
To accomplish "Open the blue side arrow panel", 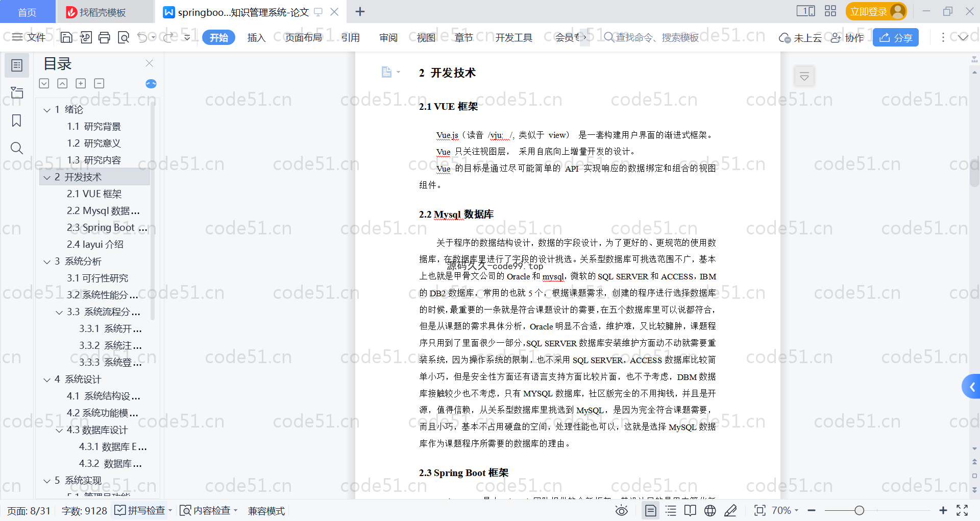I will [971, 387].
